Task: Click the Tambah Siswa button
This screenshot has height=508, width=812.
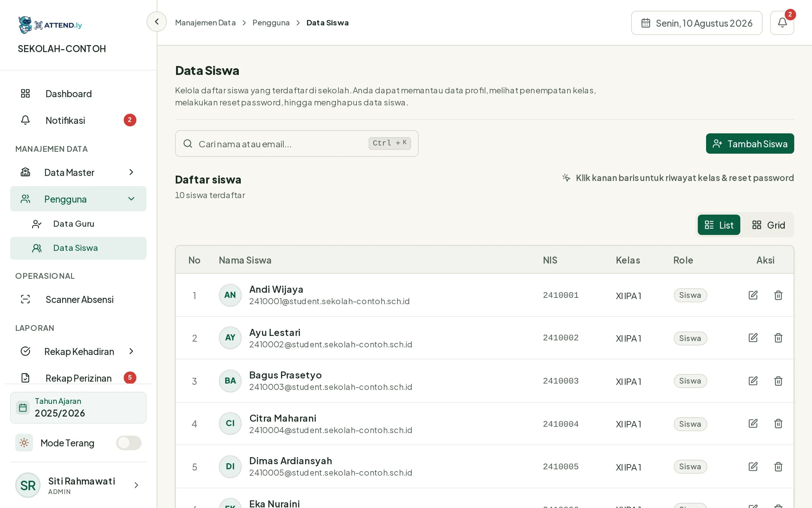Action: coord(750,144)
